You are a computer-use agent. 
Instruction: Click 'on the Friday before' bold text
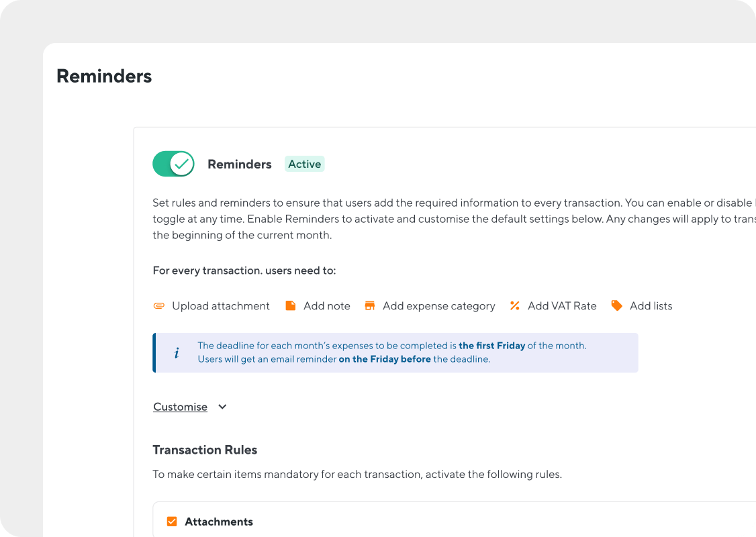coord(385,359)
